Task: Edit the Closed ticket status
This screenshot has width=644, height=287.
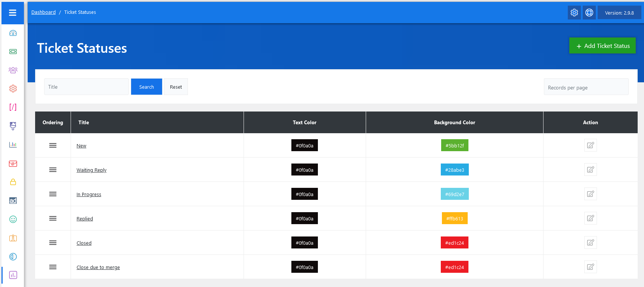Action: click(590, 243)
